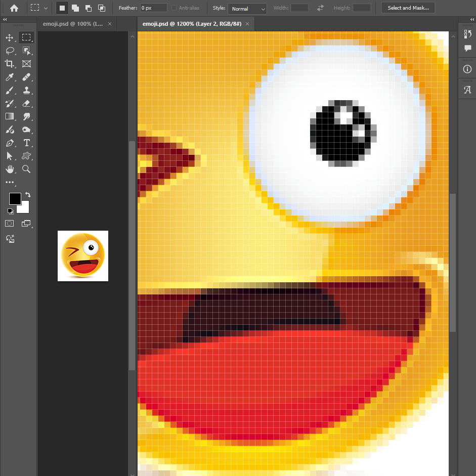Click the white background color swatch
The width and height of the screenshot is (476, 476).
(25, 209)
